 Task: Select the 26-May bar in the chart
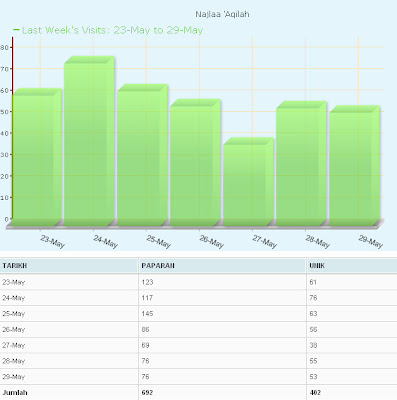195,163
